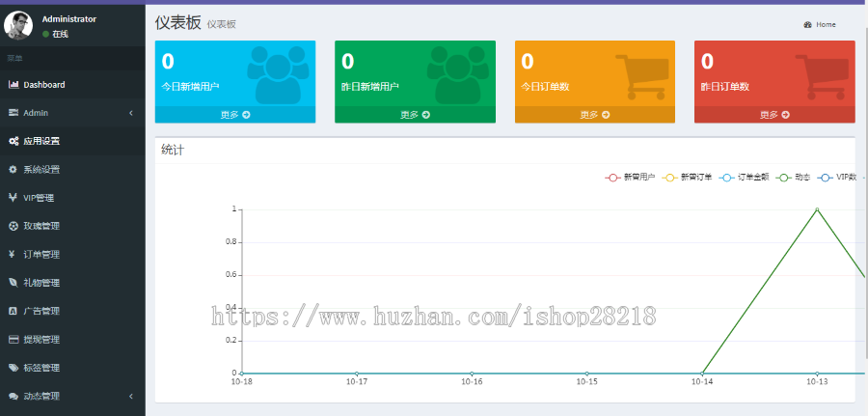
Task: Click the arrow icon in 今日订单数 card footer
Action: click(x=606, y=115)
